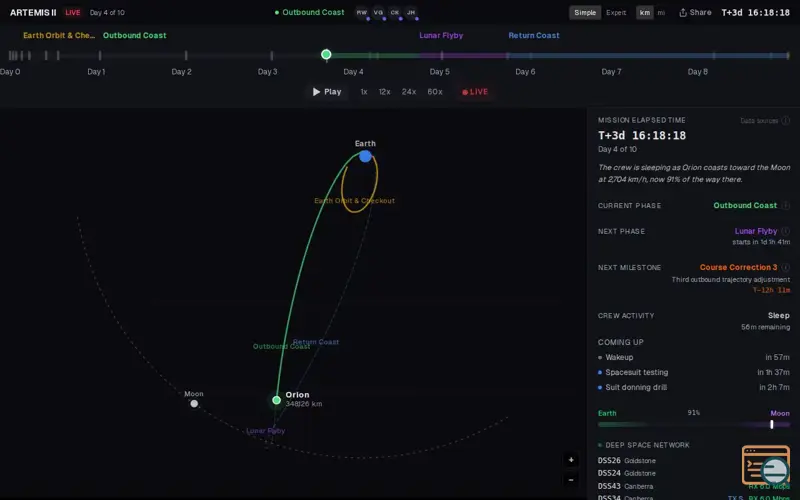Image resolution: width=800 pixels, height=500 pixels.
Task: Switch to Simple view mode
Action: tap(585, 13)
